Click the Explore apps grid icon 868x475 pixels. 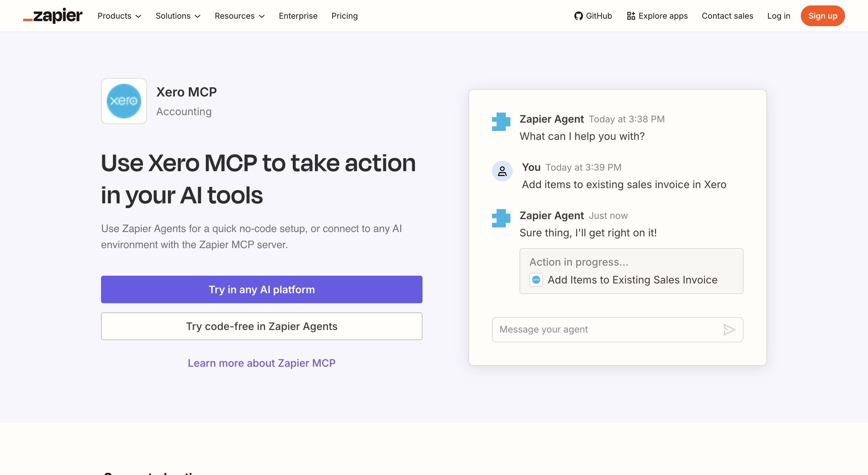tap(631, 16)
